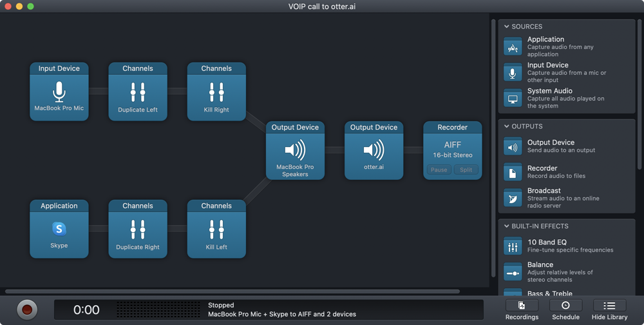Open the Schedule tab
Screen dimensions: 644x325
coord(565,310)
